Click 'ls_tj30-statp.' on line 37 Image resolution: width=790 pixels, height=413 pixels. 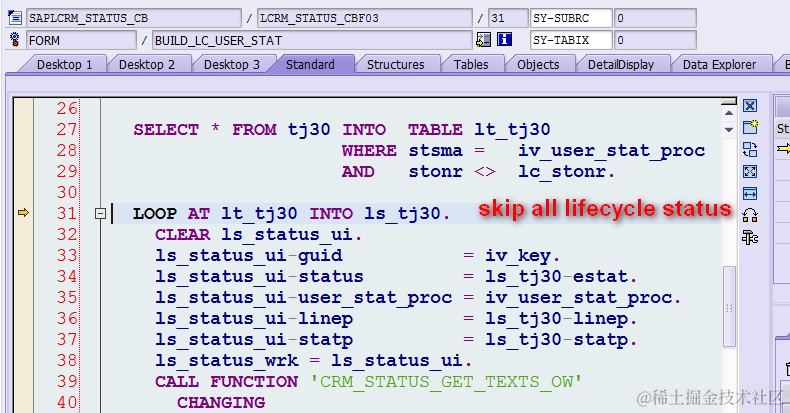[x=561, y=340]
